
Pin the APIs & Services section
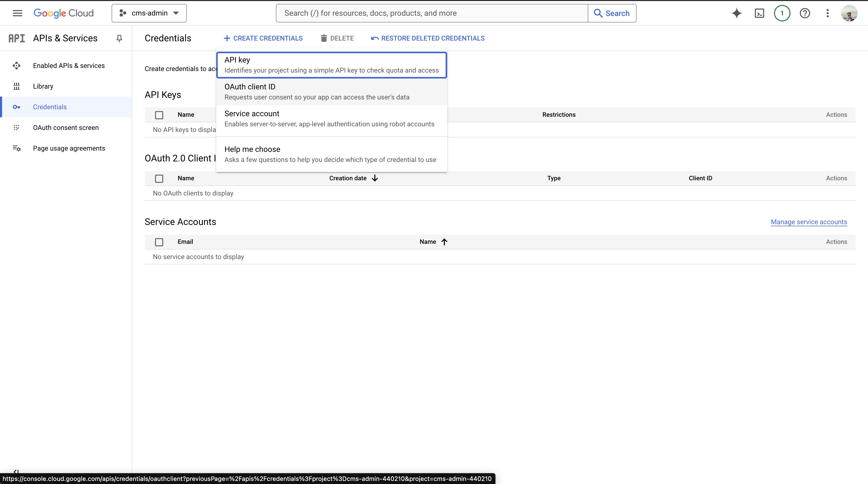119,38
